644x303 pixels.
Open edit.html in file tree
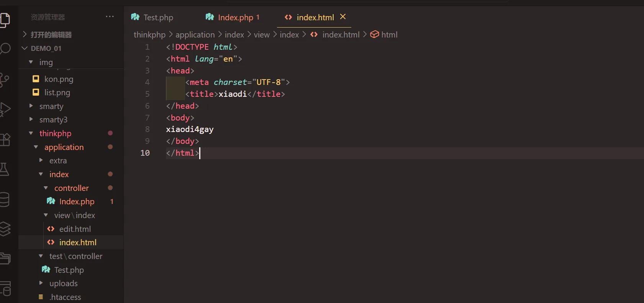point(75,229)
